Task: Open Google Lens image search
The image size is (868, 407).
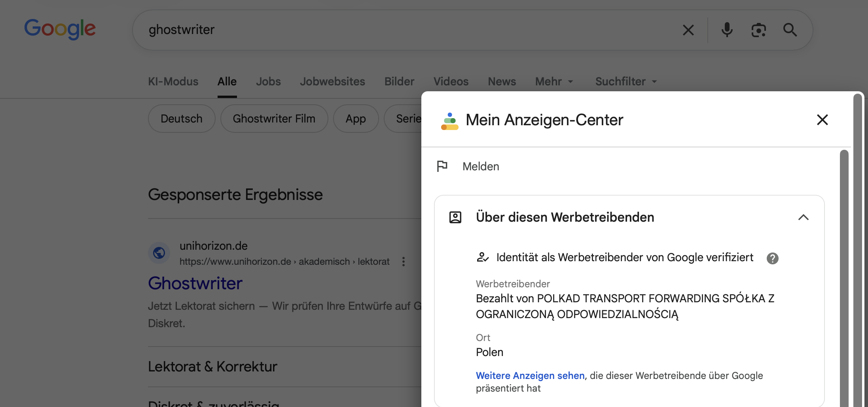Action: point(758,30)
